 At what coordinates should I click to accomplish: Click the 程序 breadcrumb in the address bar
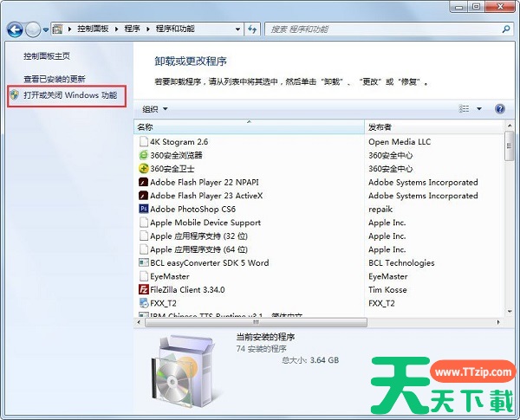pyautogui.click(x=131, y=29)
